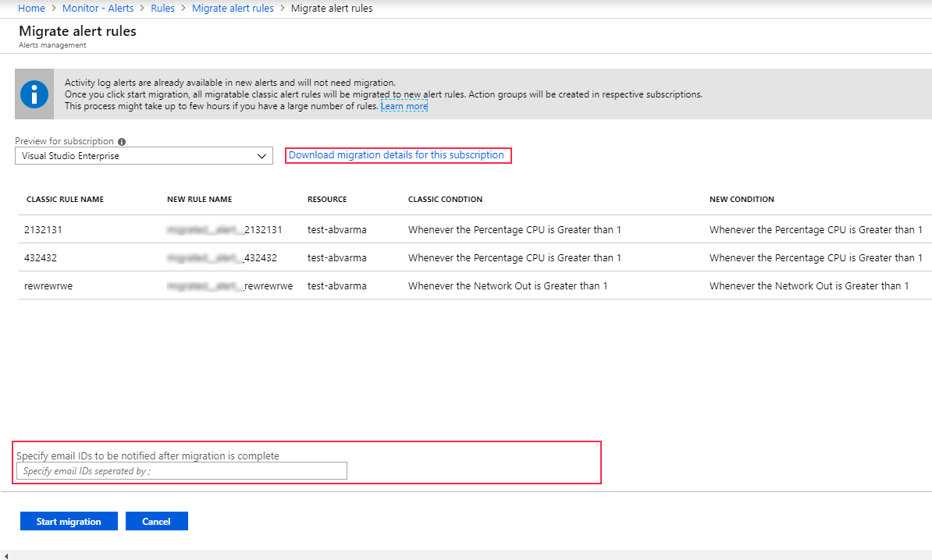Click the email IDs notification input field

tap(181, 470)
